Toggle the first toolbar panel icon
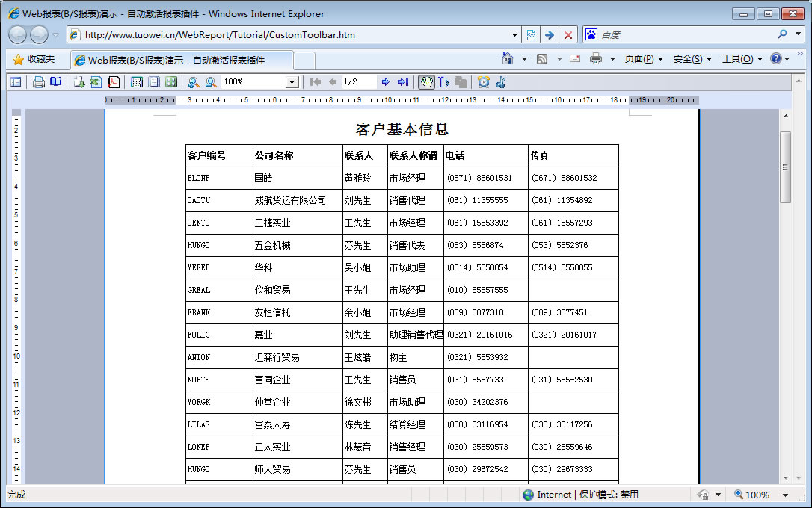Image resolution: width=812 pixels, height=508 pixels. click(x=16, y=82)
